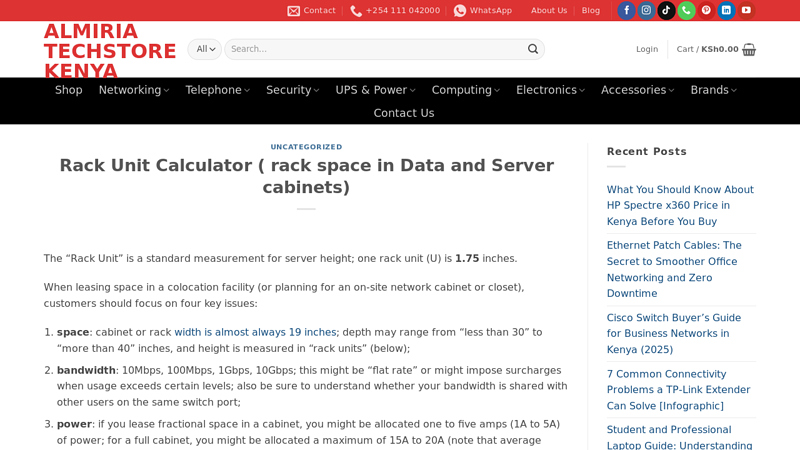Image resolution: width=800 pixels, height=450 pixels.
Task: Click the +254 111 042000 phone number
Action: point(403,10)
